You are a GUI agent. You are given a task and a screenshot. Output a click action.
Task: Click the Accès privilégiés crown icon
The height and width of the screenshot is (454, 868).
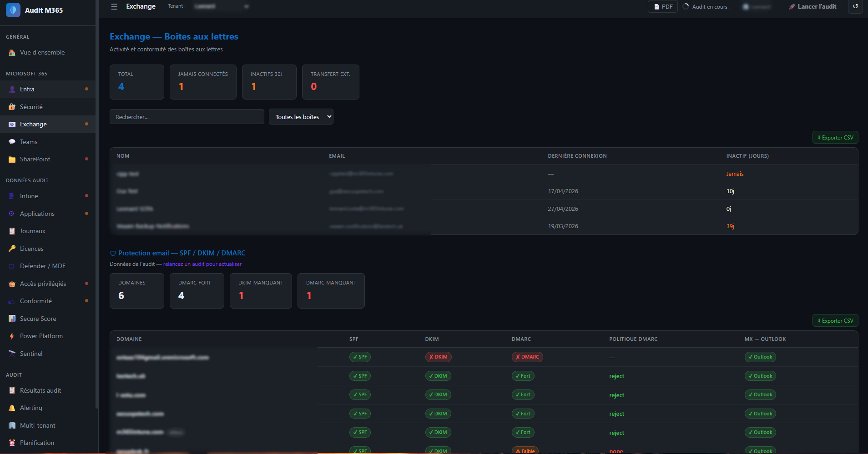12,284
